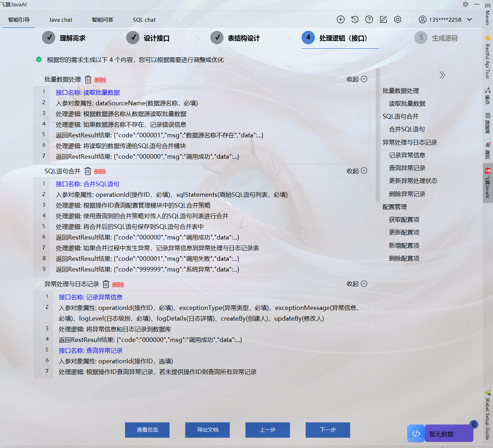Collapse the outline panel with the double-arrow
The image size is (493, 448).
[x=442, y=75]
